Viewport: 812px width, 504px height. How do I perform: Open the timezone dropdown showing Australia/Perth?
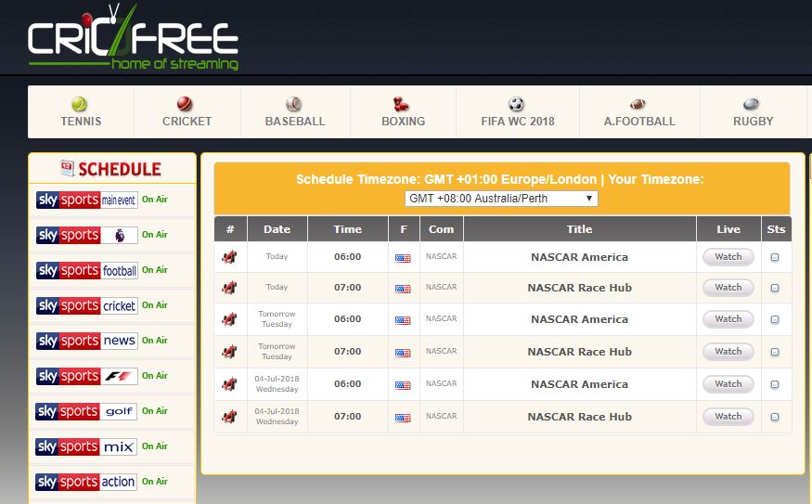tap(501, 199)
